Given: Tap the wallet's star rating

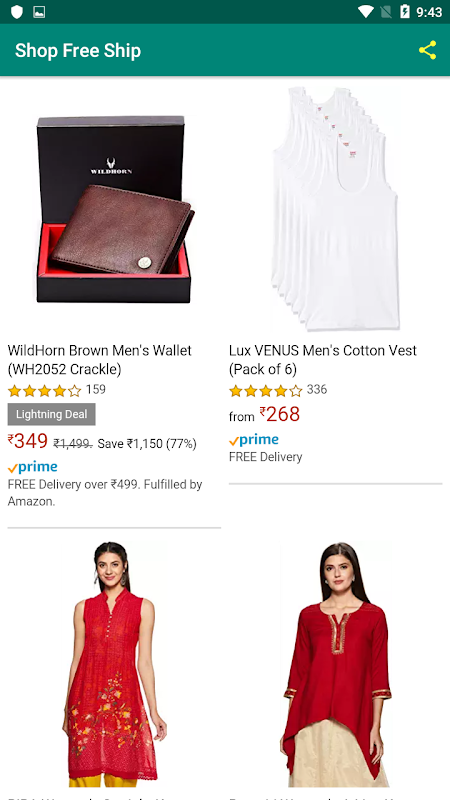Looking at the screenshot, I should pos(44,391).
